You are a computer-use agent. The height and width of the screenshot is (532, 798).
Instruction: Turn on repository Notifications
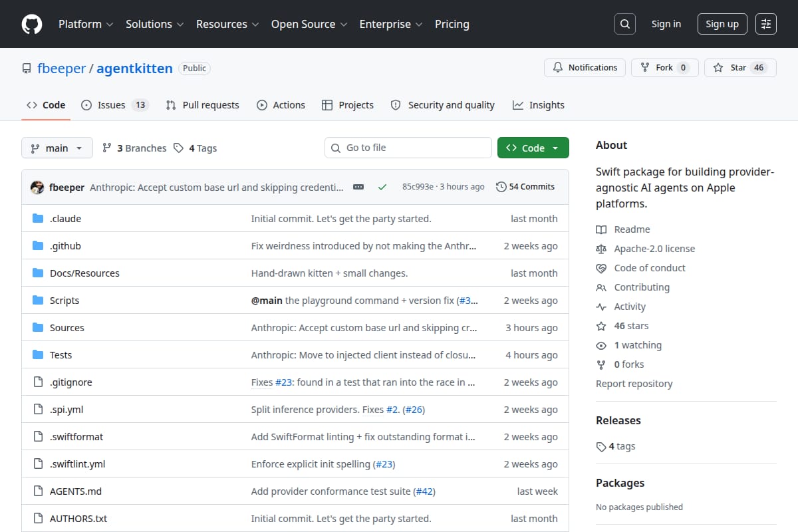(585, 68)
